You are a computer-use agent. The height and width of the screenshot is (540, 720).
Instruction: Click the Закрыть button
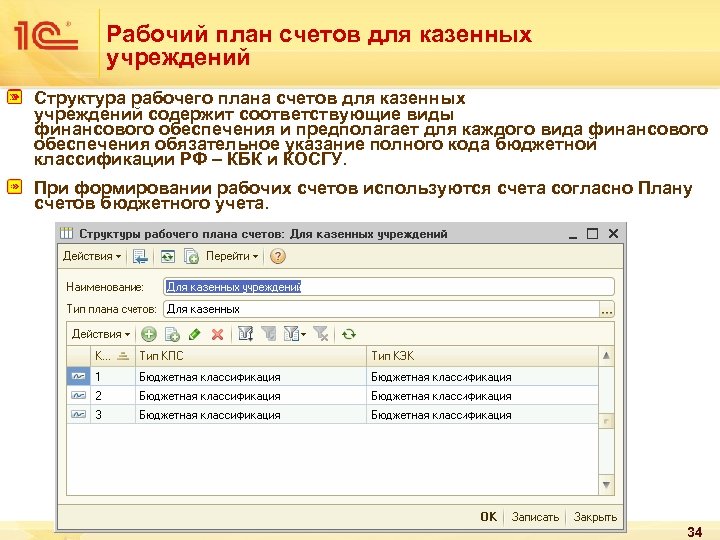[x=595, y=517]
